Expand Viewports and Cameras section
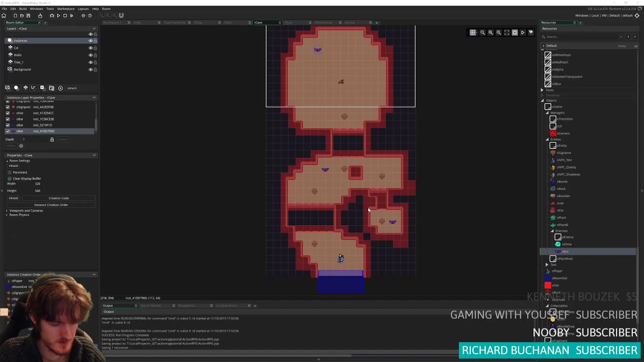The image size is (644, 362). [7, 211]
